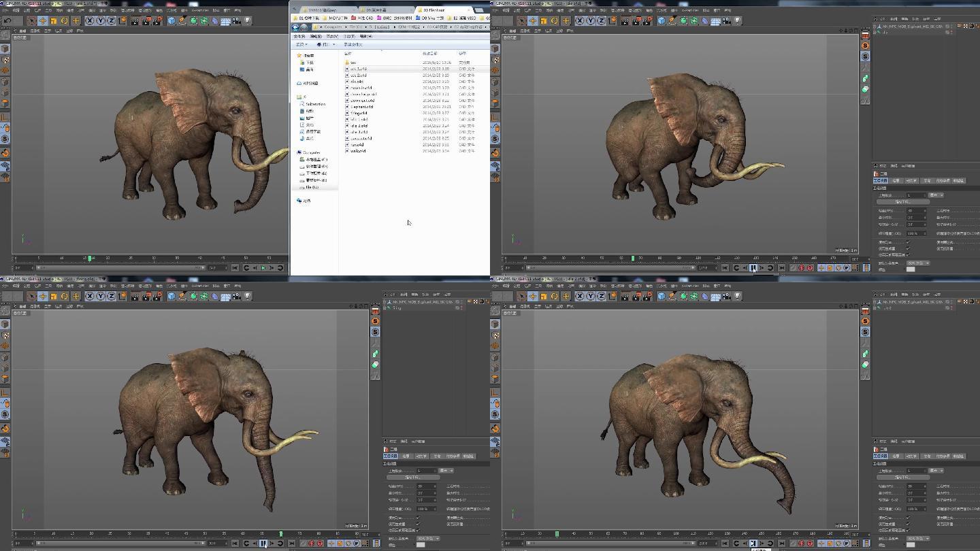Add a Cube primitive in top-right Cinema 4D window
Viewport: 980px width, 551px height.
click(x=661, y=20)
